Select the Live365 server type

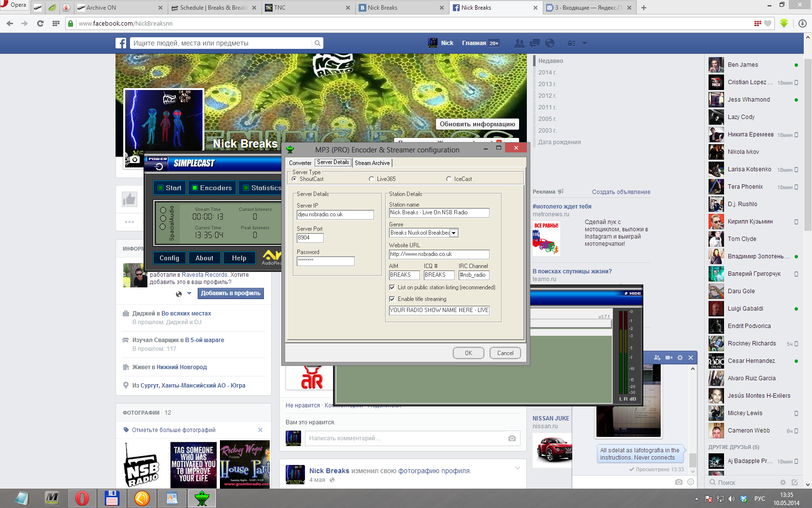pyautogui.click(x=371, y=179)
